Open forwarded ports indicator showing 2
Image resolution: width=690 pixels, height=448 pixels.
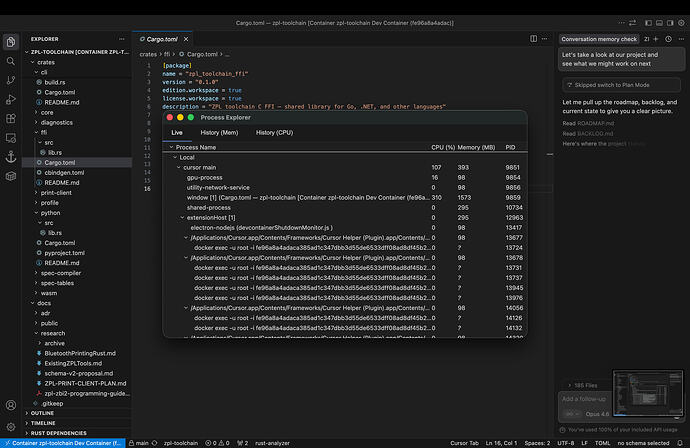(242, 443)
